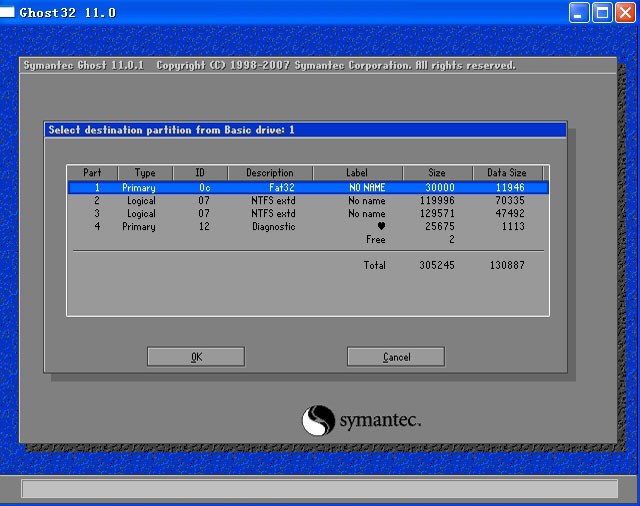
Task: Click the Free space entry
Action: coord(376,240)
